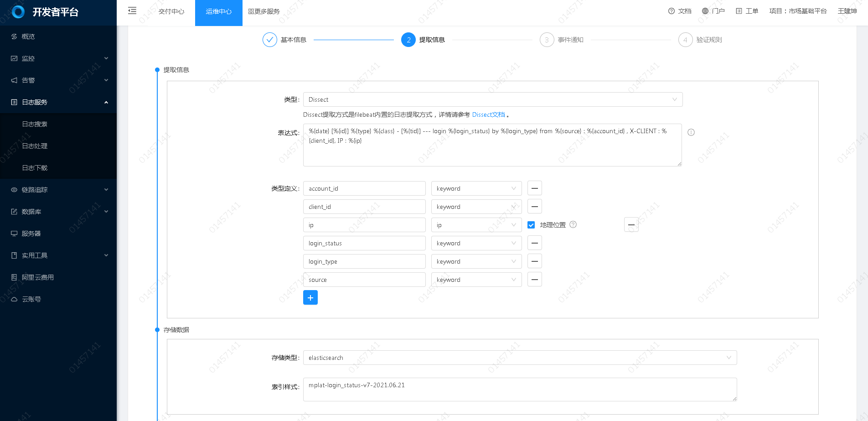Click the blue plus button to add field
The image size is (868, 421).
point(310,298)
